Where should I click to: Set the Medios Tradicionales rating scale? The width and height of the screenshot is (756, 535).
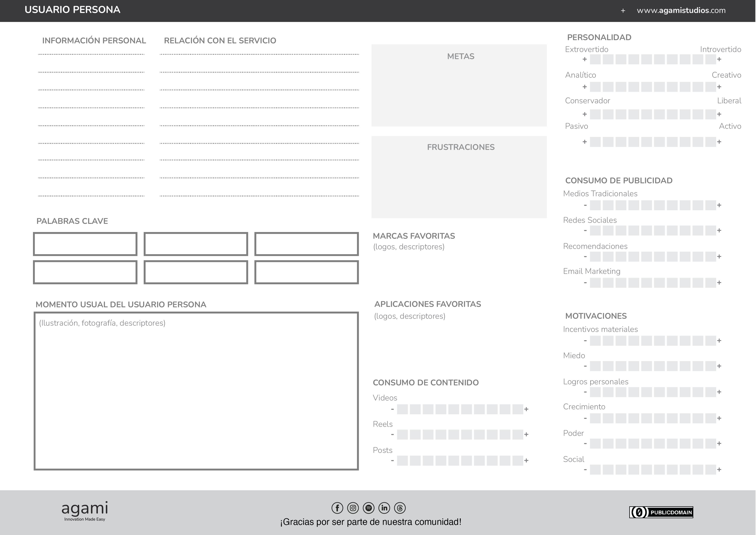click(653, 205)
